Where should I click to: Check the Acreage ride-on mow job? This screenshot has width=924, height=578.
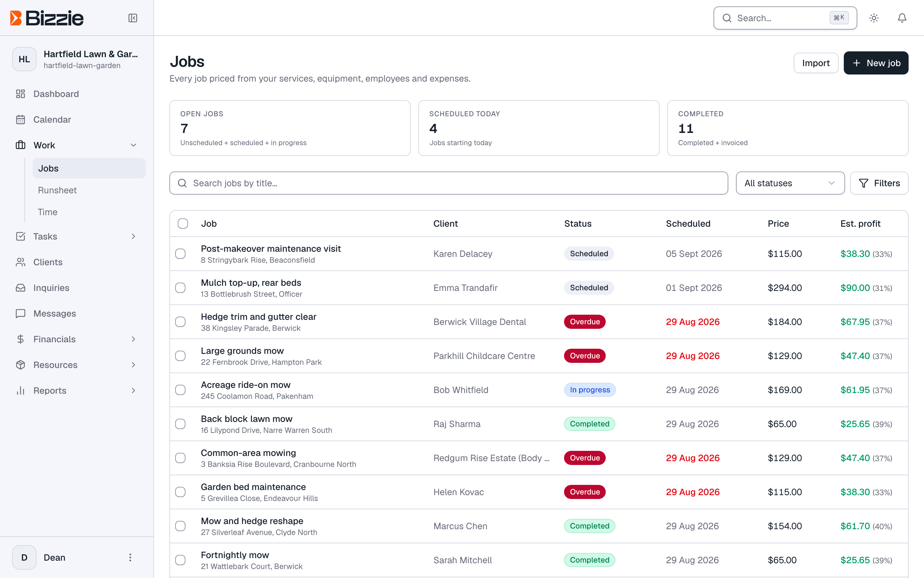click(x=180, y=390)
